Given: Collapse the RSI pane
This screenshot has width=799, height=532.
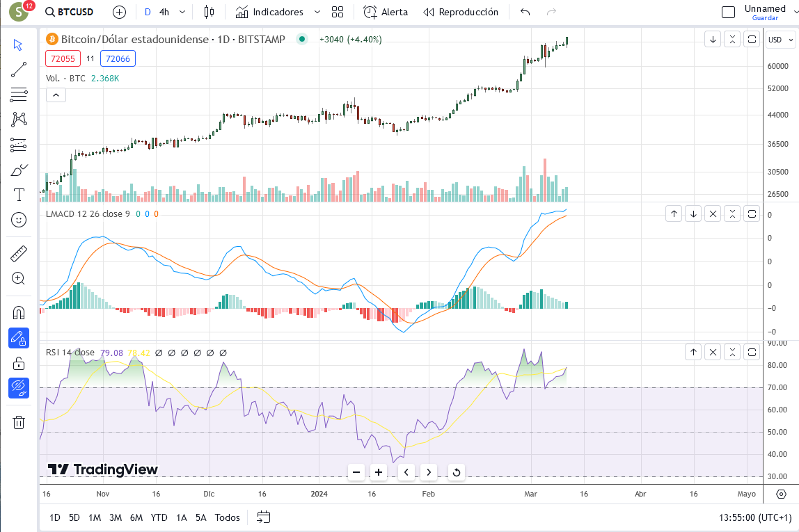Looking at the screenshot, I should [x=732, y=353].
